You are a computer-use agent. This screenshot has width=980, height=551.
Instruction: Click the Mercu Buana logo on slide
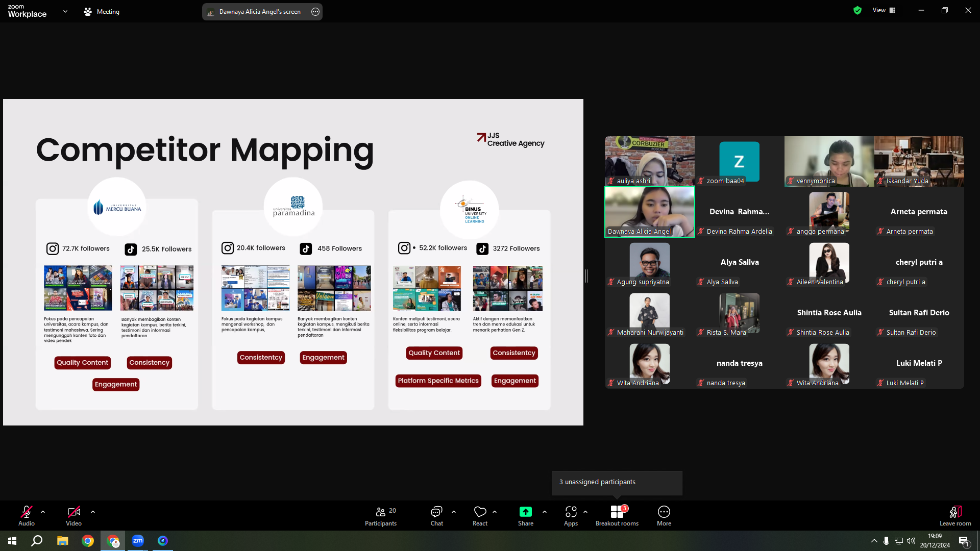(117, 207)
